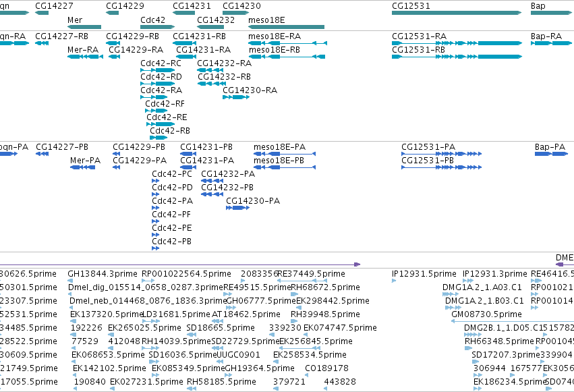Click transcript Cdc42-RF label

pos(165,104)
